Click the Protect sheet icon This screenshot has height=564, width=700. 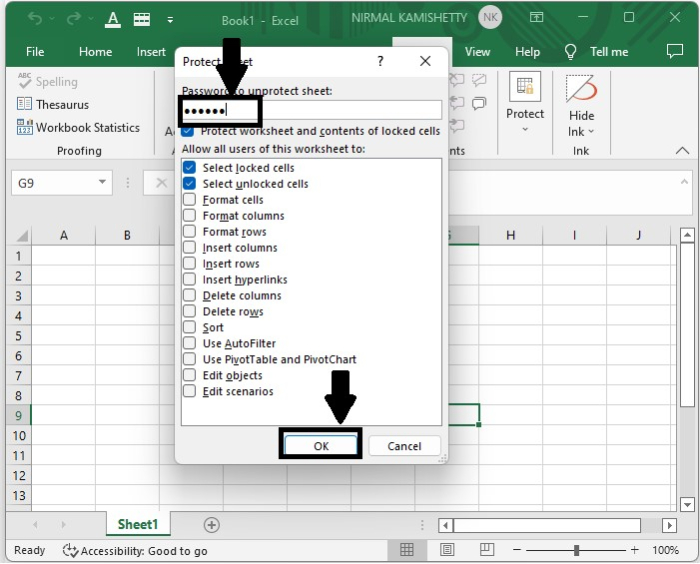tap(525, 86)
